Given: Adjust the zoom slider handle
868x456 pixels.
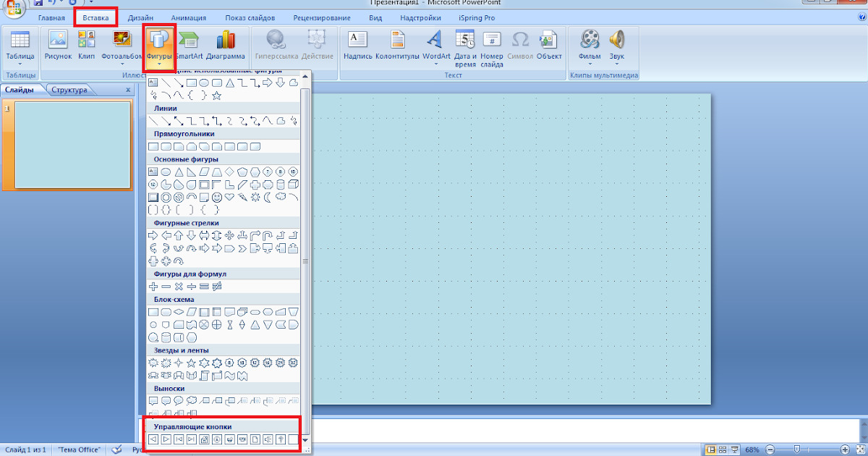Looking at the screenshot, I should click(x=797, y=449).
